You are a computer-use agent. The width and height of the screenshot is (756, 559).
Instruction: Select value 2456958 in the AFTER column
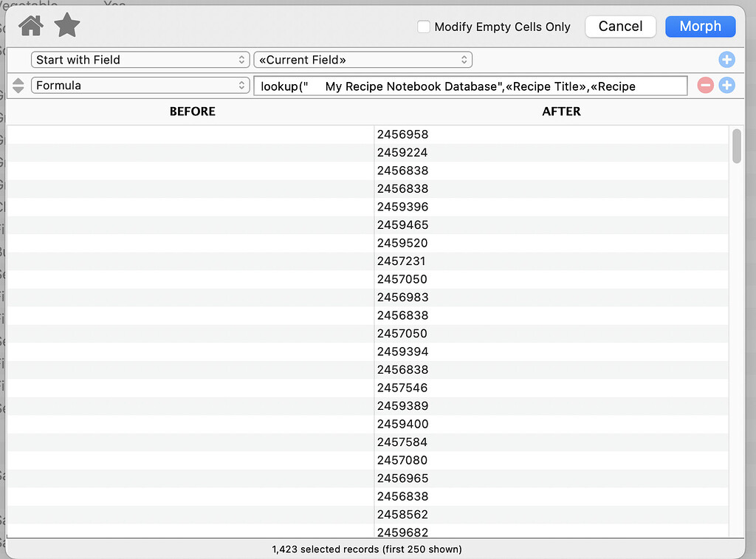coord(402,134)
